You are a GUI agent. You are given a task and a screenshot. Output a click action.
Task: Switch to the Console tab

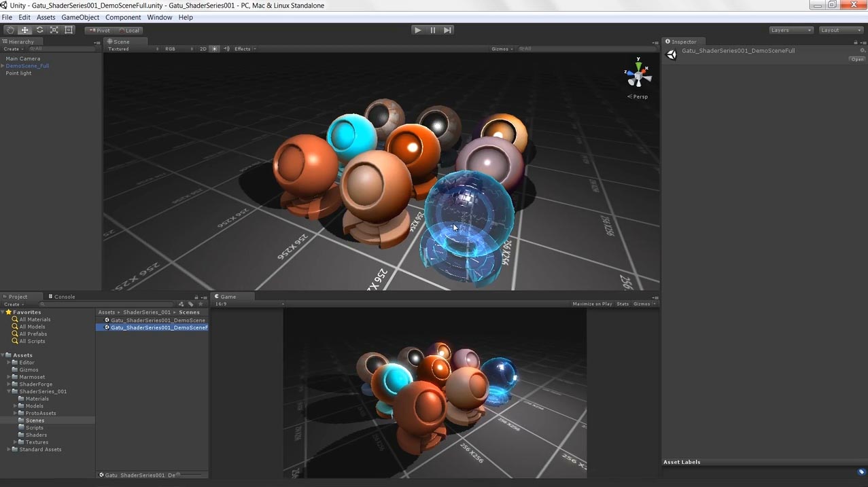[61, 297]
